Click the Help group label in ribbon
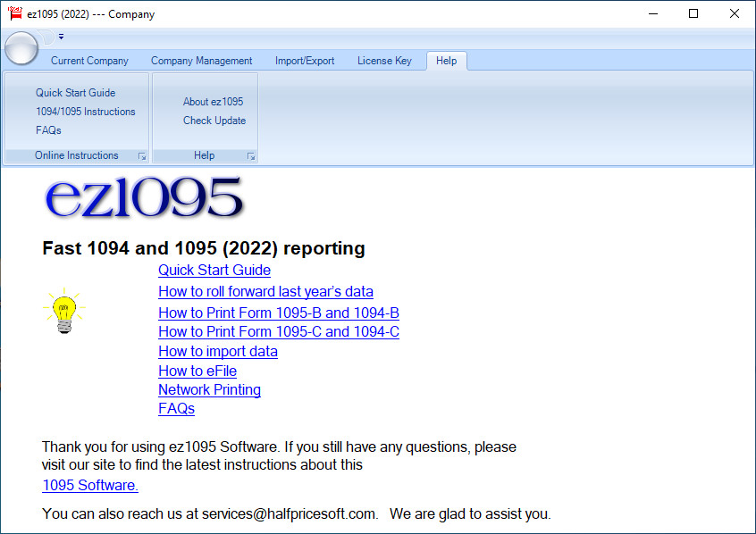The image size is (756, 534). tap(205, 155)
